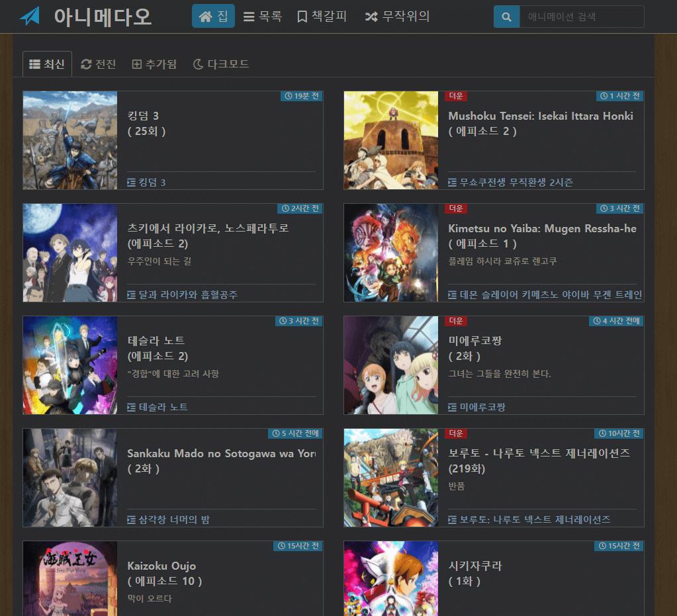
Task: Open 보루토 - 나루토 넥스트 제너레이션즈 (219화) title
Action: tap(539, 461)
